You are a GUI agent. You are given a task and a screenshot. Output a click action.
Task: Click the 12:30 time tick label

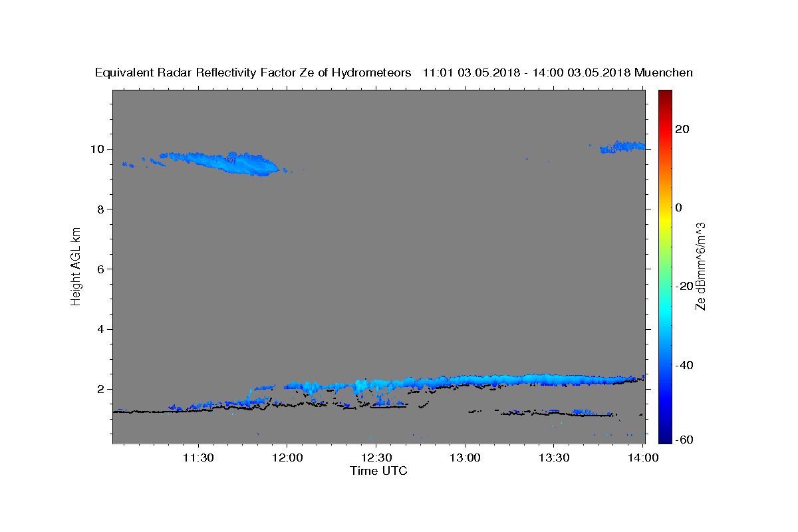(x=375, y=458)
